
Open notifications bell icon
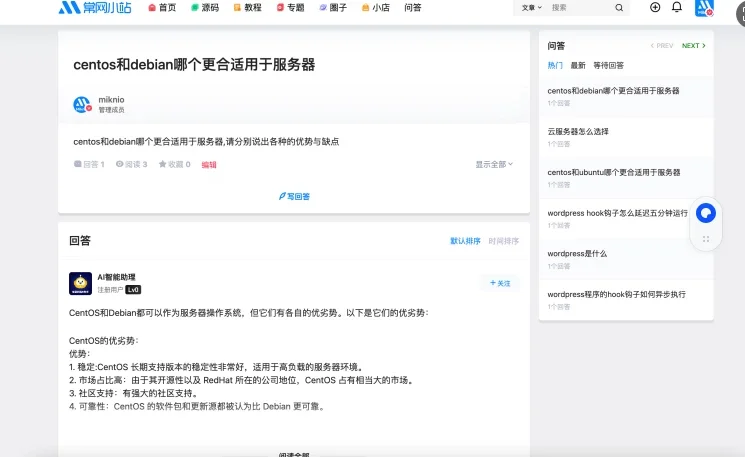(677, 7)
